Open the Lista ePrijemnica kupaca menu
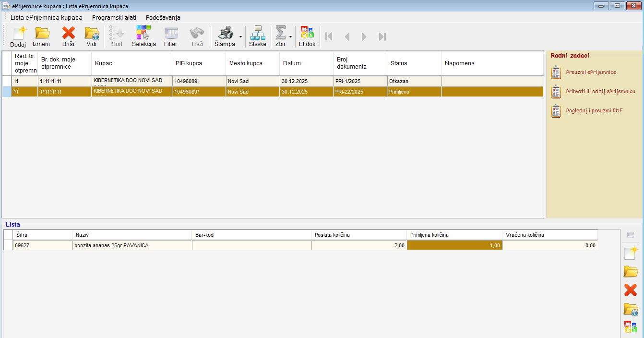This screenshot has width=644, height=338. (x=46, y=17)
